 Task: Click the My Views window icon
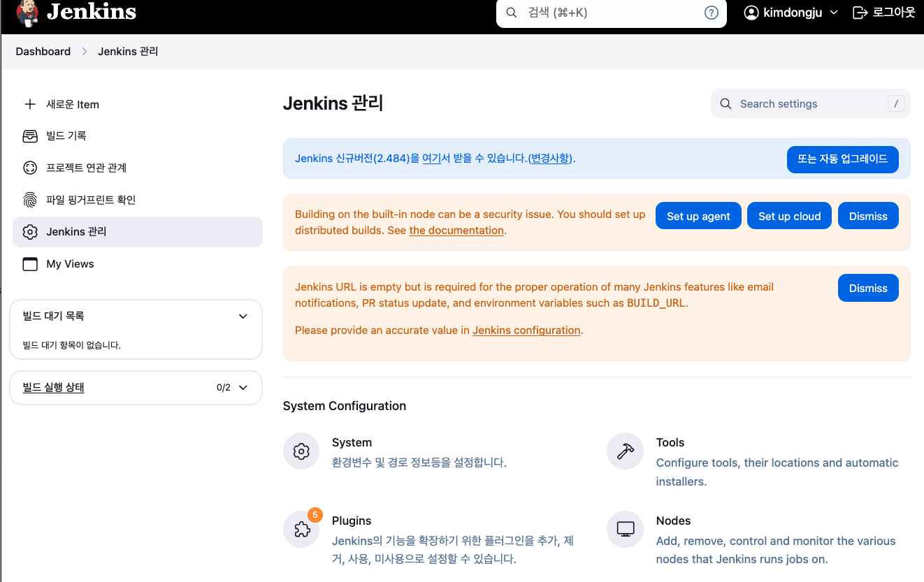point(30,264)
